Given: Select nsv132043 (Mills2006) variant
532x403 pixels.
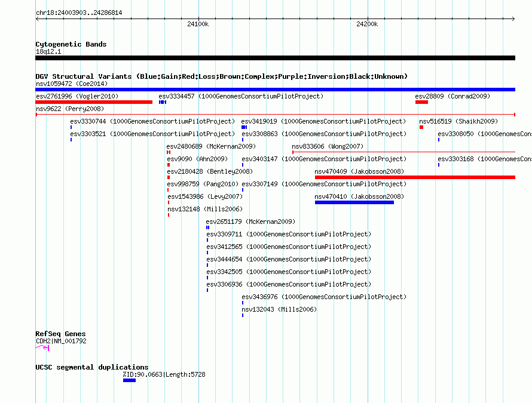Looking at the screenshot, I should 279,309.
